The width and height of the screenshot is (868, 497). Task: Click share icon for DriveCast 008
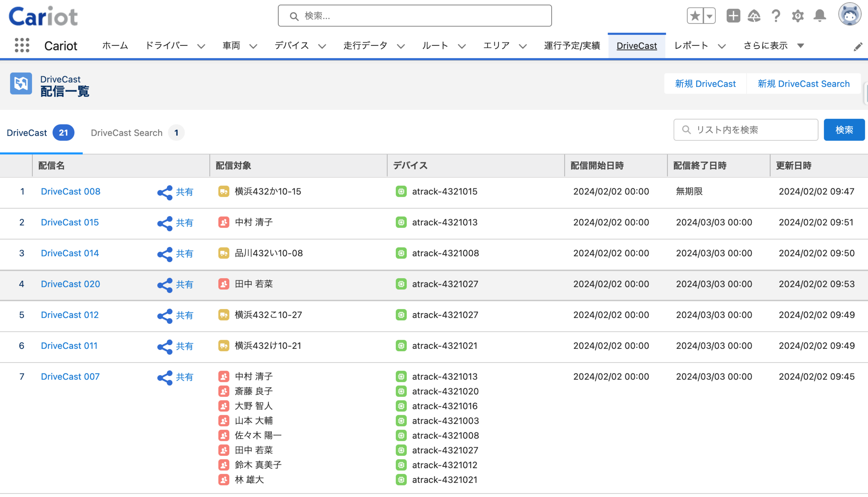(x=165, y=192)
